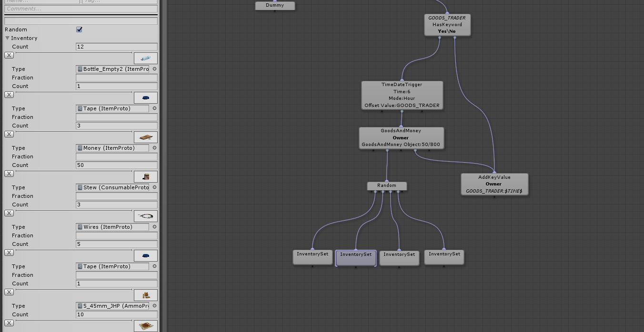Remove the Bottle_Empty2 entry with X
Image resolution: width=644 pixels, height=332 pixels.
click(x=9, y=55)
